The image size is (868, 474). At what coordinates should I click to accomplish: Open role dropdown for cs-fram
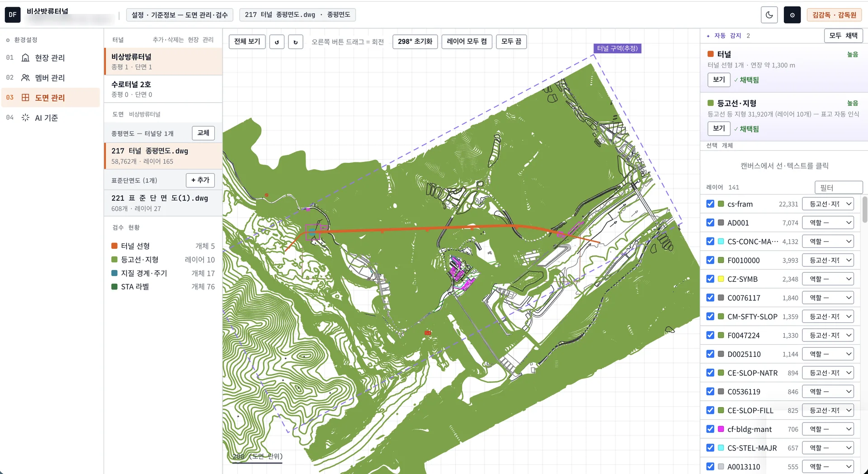click(828, 204)
